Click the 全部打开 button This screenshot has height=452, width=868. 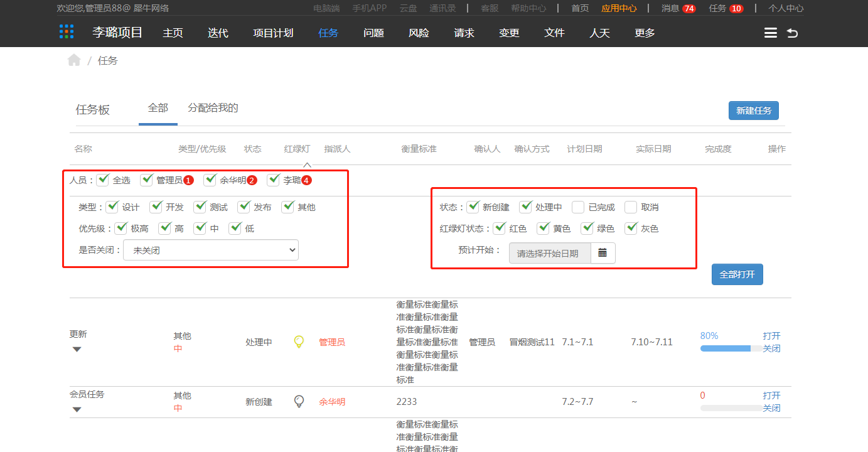(737, 274)
